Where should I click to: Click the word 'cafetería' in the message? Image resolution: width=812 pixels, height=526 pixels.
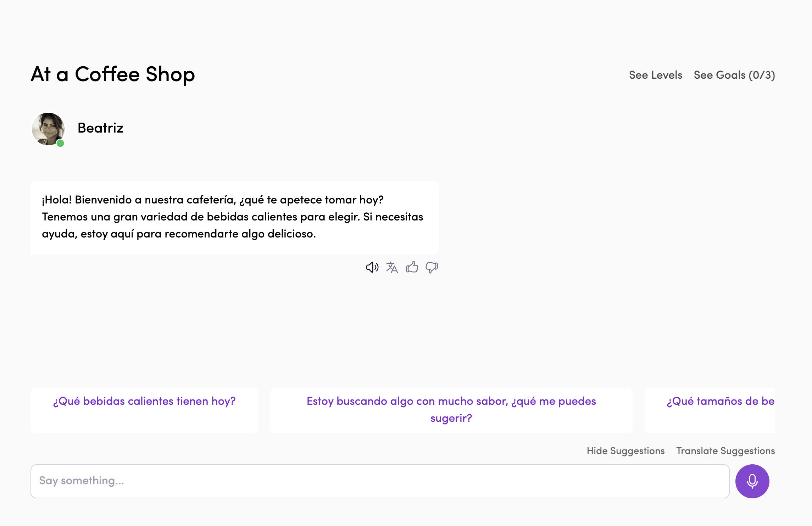(211, 200)
